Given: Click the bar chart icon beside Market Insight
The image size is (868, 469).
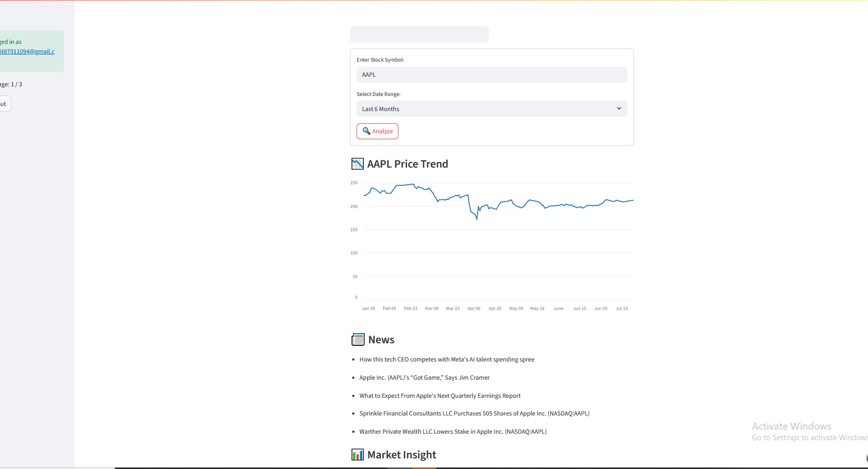Looking at the screenshot, I should 358,455.
